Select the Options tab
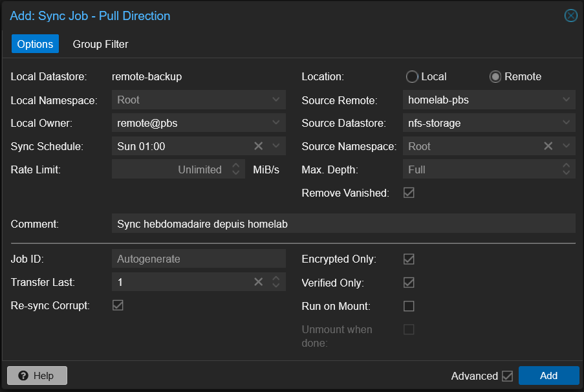Image resolution: width=584 pixels, height=392 pixels. pos(35,44)
